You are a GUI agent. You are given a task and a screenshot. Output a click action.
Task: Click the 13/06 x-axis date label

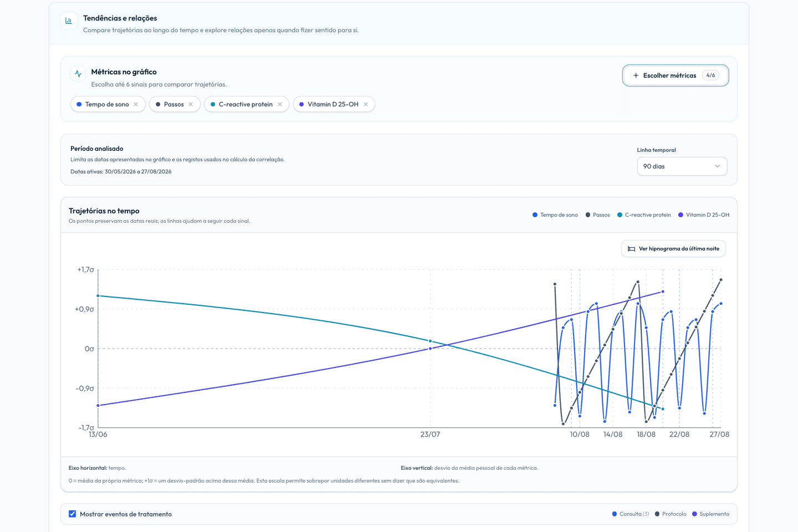[x=98, y=434]
